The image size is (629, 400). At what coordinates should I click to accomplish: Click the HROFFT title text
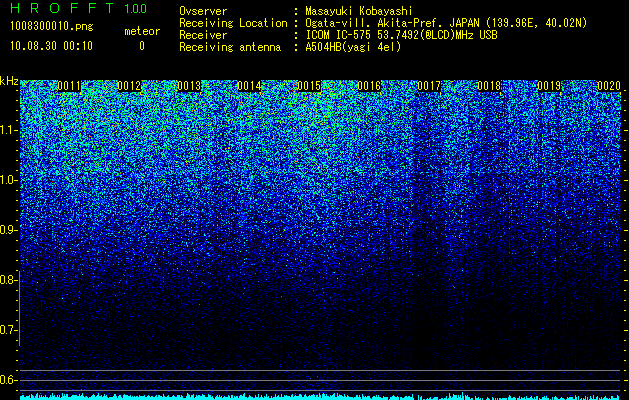[x=61, y=8]
